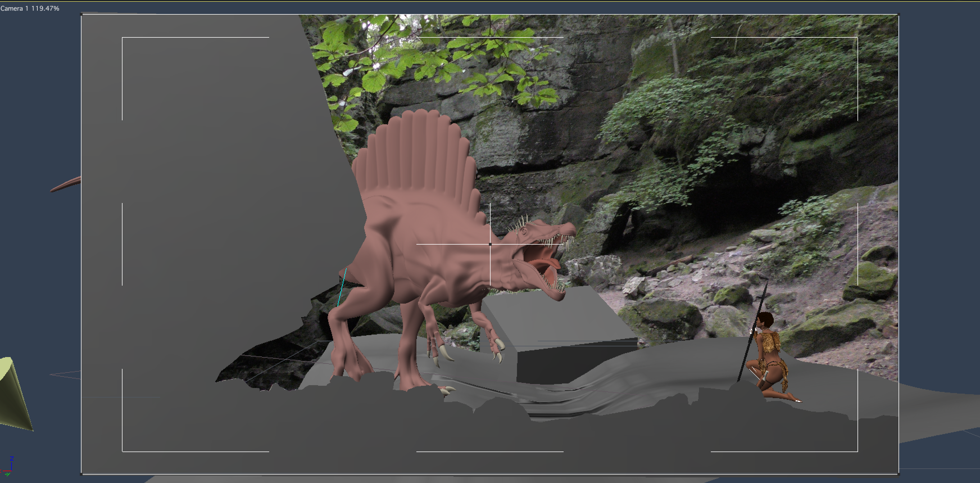Select the yellow cone object
980x483 pixels.
tap(13, 396)
